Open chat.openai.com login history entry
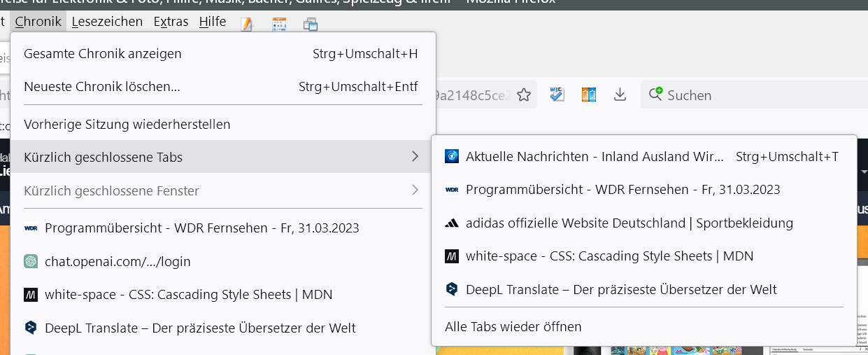The image size is (868, 355). coord(118,262)
